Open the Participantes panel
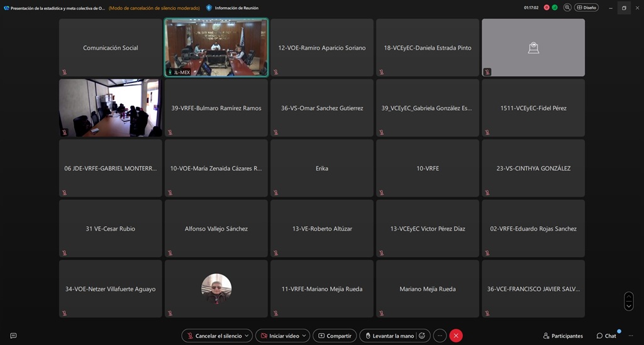The height and width of the screenshot is (345, 644). [563, 336]
